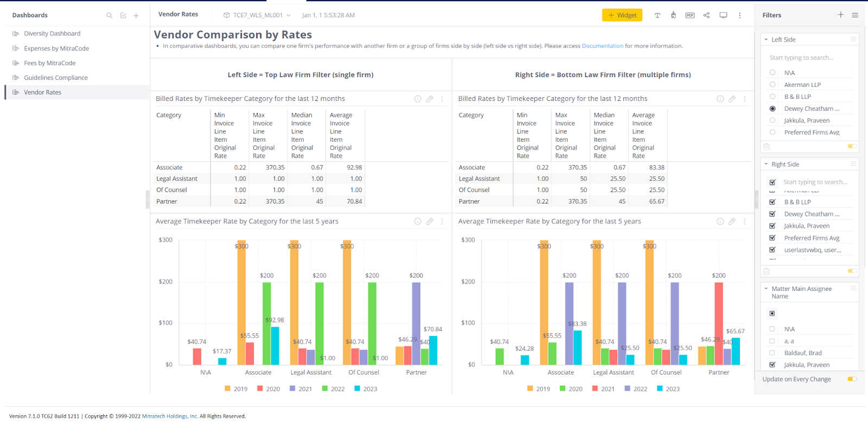868x425 pixels.
Task: Choose Preferred Firms Avg radio in Left Side
Action: tap(773, 132)
